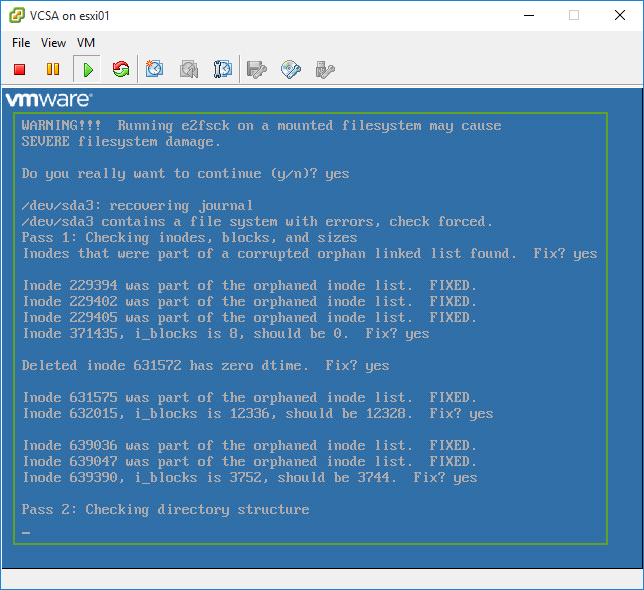The width and height of the screenshot is (644, 590).
Task: Click the vSphere window icon in title bar
Action: (x=17, y=15)
